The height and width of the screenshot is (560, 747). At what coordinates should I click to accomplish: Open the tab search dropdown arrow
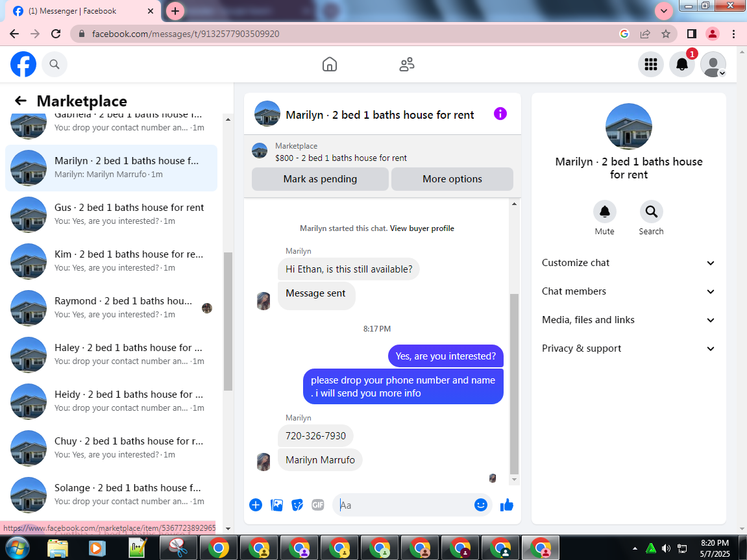point(664,11)
